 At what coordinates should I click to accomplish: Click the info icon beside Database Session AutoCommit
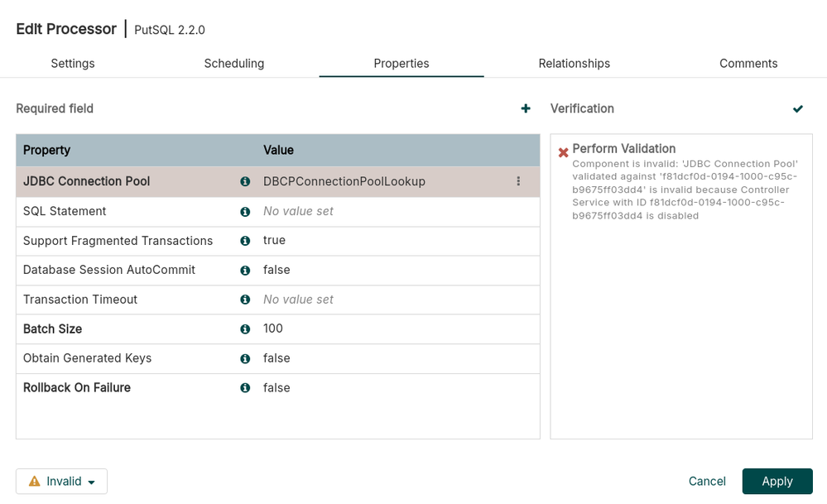pyautogui.click(x=245, y=270)
